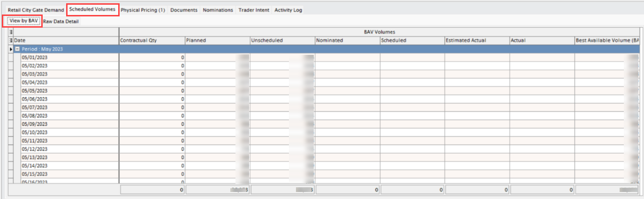This screenshot has height=199, width=644.
Task: Open the Nominations tab
Action: coord(218,10)
